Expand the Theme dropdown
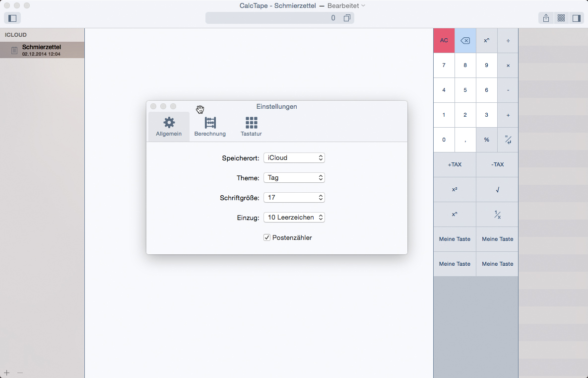The image size is (588, 378). click(x=294, y=178)
